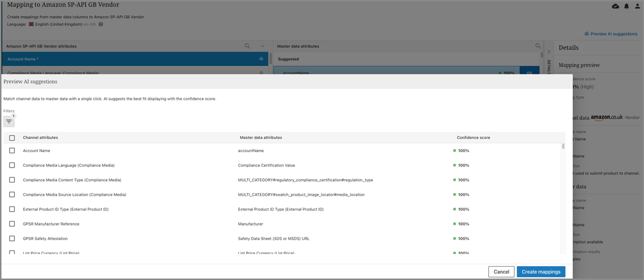Click the suggestions list vertical scrollbar
This screenshot has height=280, width=644.
tap(563, 146)
